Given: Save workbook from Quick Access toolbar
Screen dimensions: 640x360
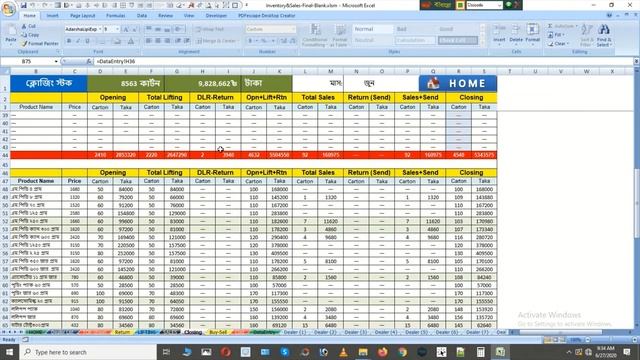Looking at the screenshot, I should (x=24, y=5).
